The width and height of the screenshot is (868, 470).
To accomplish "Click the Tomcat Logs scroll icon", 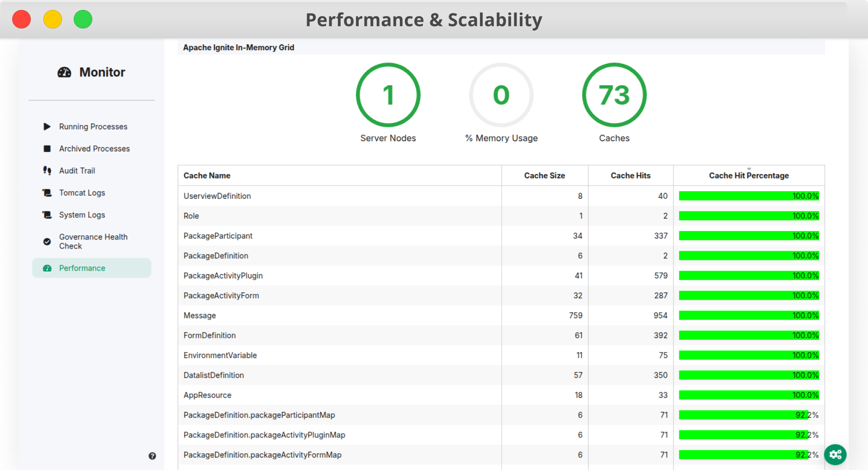I will pos(47,193).
